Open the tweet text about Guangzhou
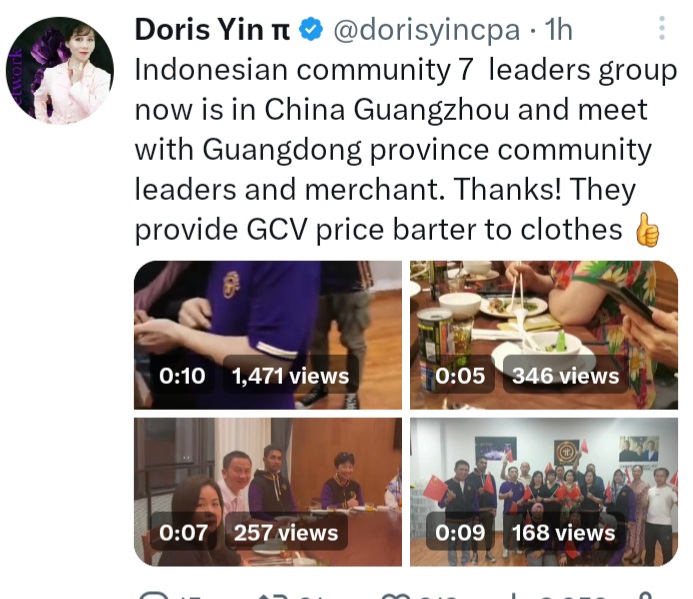The width and height of the screenshot is (693, 599). coord(406,150)
